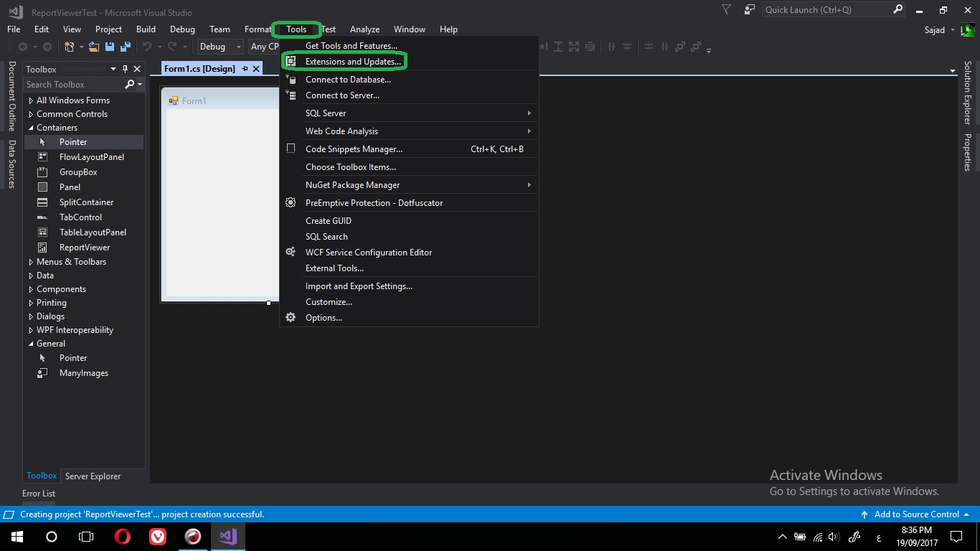Select ManyImages under General
The height and width of the screenshot is (551, 980).
[x=83, y=373]
